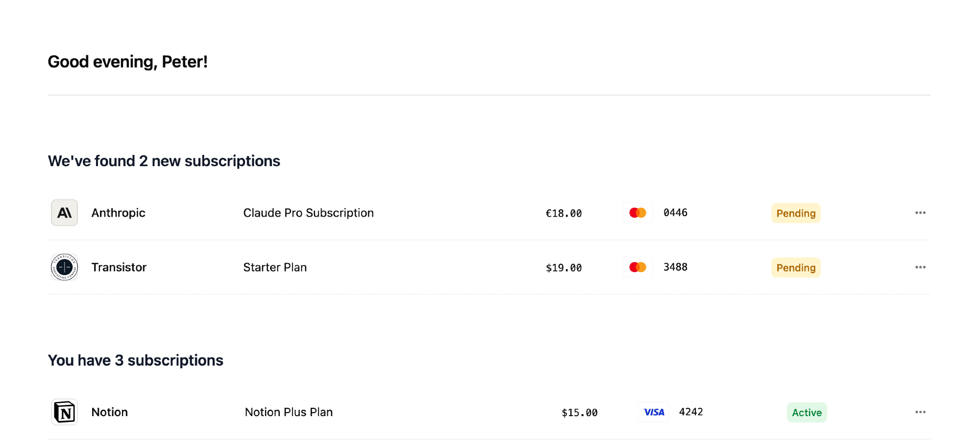Click the Starter Plan description
The width and height of the screenshot is (980, 448).
[x=275, y=267]
